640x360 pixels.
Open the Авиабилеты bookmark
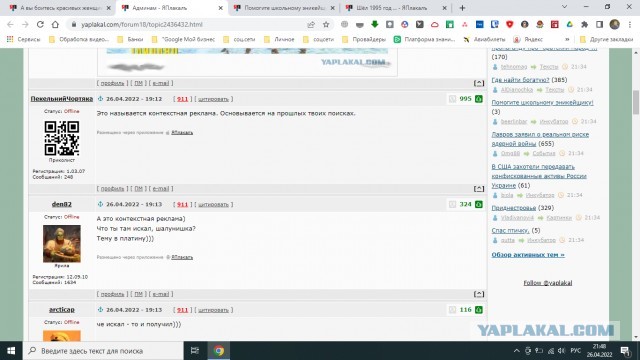pos(484,40)
